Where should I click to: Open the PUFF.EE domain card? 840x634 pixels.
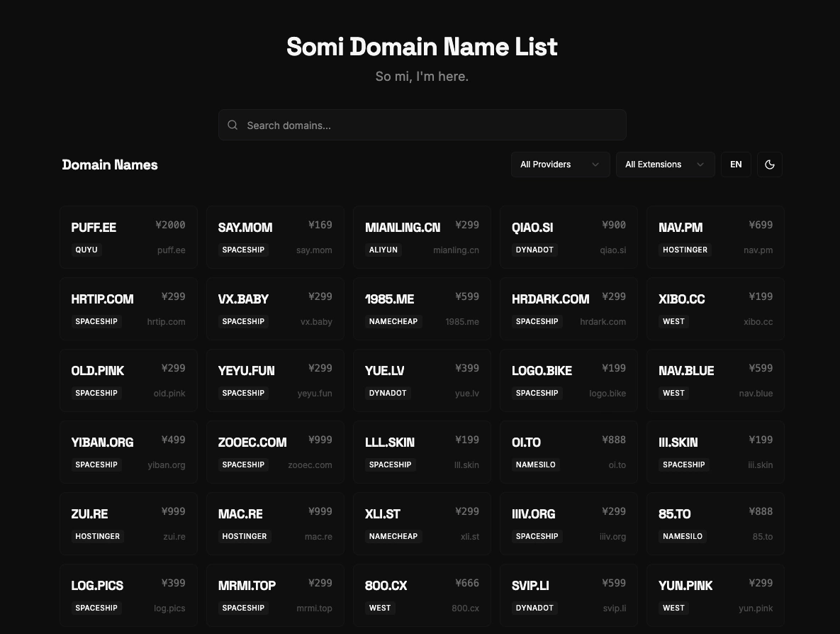coord(128,238)
